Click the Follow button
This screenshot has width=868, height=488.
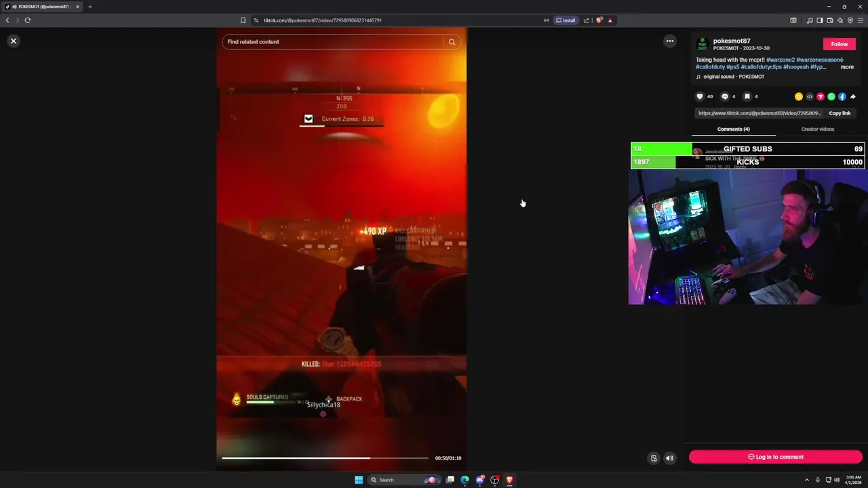(840, 44)
